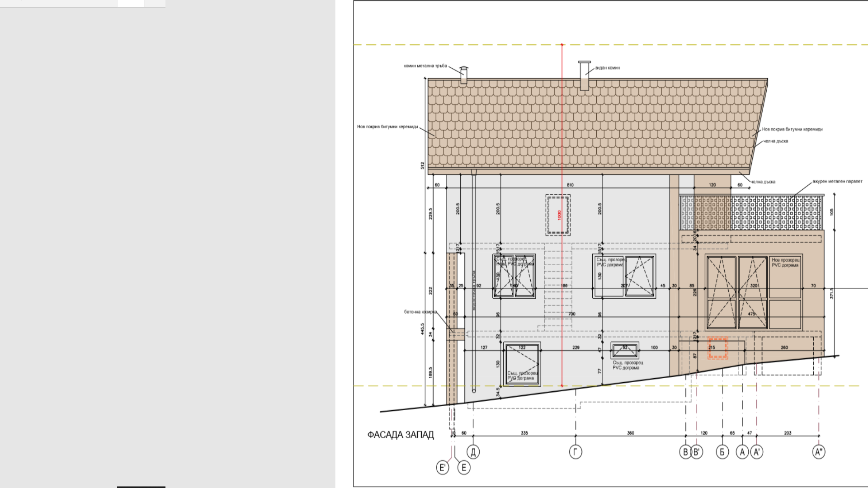Click the 810 horizontal dimension value
Viewport: 868px width, 488px height.
(570, 185)
